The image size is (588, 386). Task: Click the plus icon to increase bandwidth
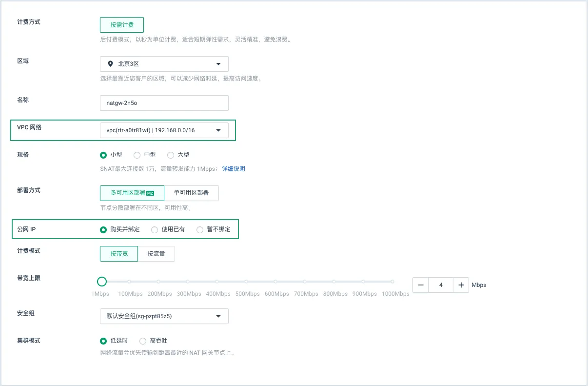point(461,285)
